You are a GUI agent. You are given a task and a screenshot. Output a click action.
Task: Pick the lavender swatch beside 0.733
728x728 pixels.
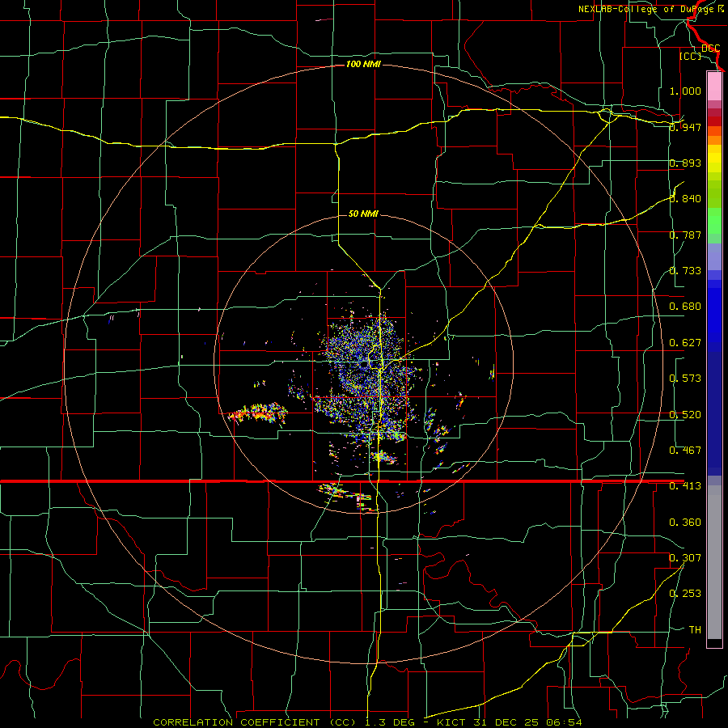[714, 260]
